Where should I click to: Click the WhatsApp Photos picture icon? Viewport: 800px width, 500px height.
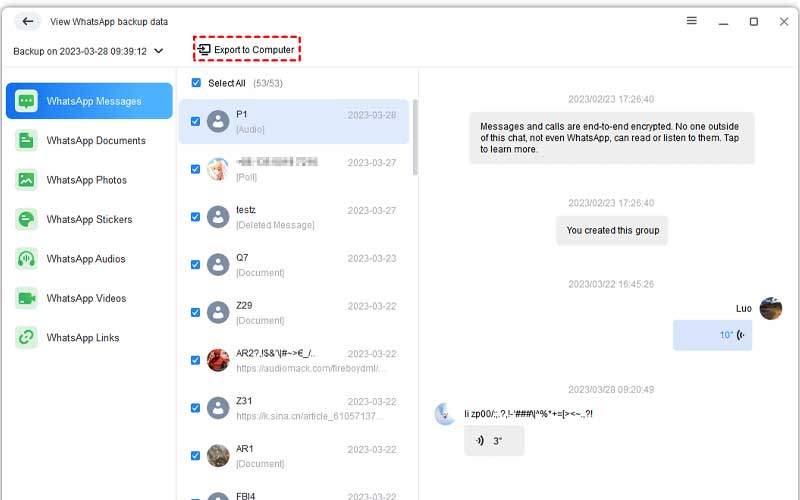26,180
